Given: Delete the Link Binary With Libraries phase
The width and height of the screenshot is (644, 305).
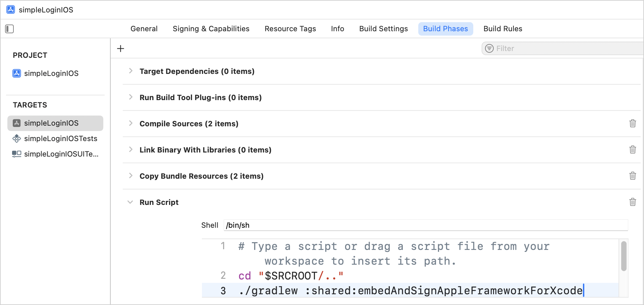Looking at the screenshot, I should tap(633, 149).
